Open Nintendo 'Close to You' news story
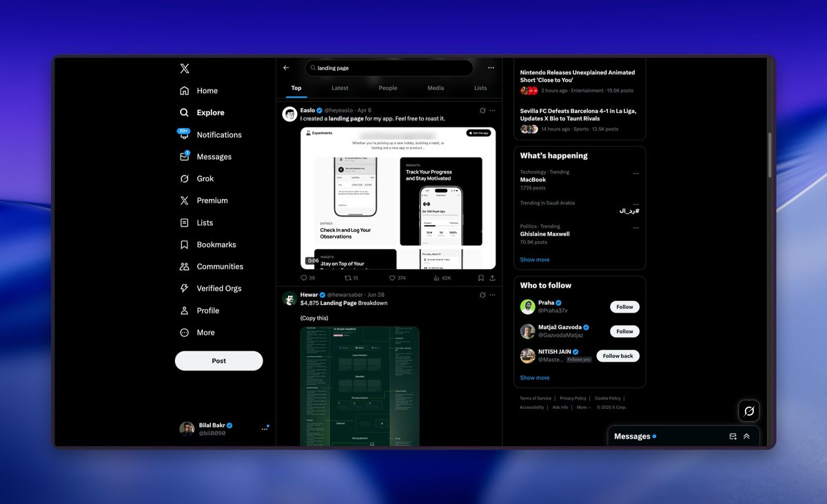 (x=580, y=82)
